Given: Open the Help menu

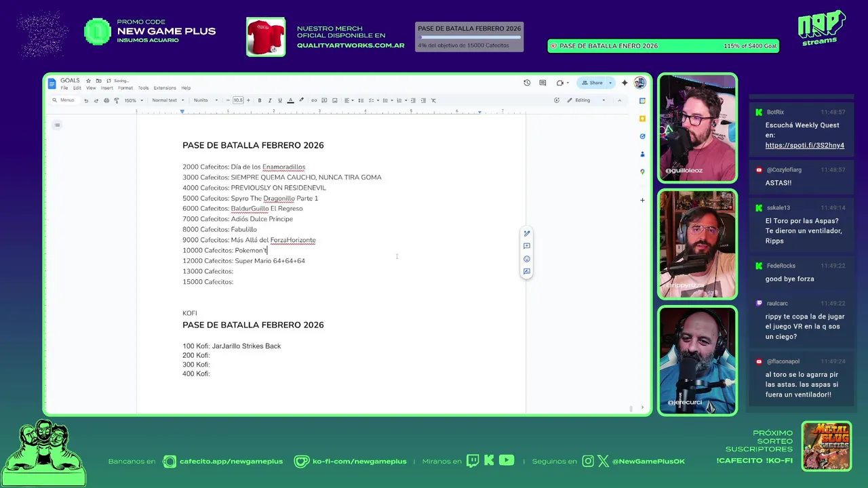Looking at the screenshot, I should point(186,88).
